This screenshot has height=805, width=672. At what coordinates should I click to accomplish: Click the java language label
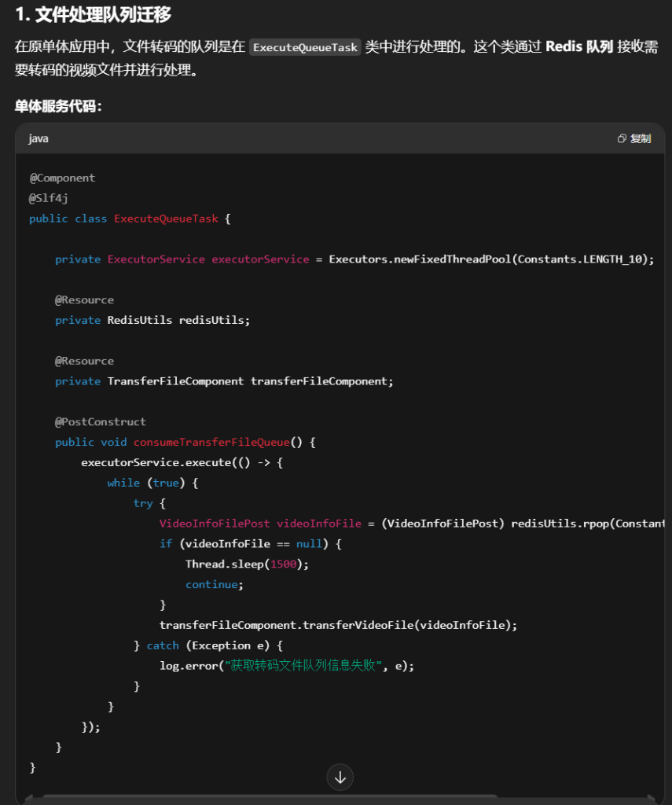(39, 138)
